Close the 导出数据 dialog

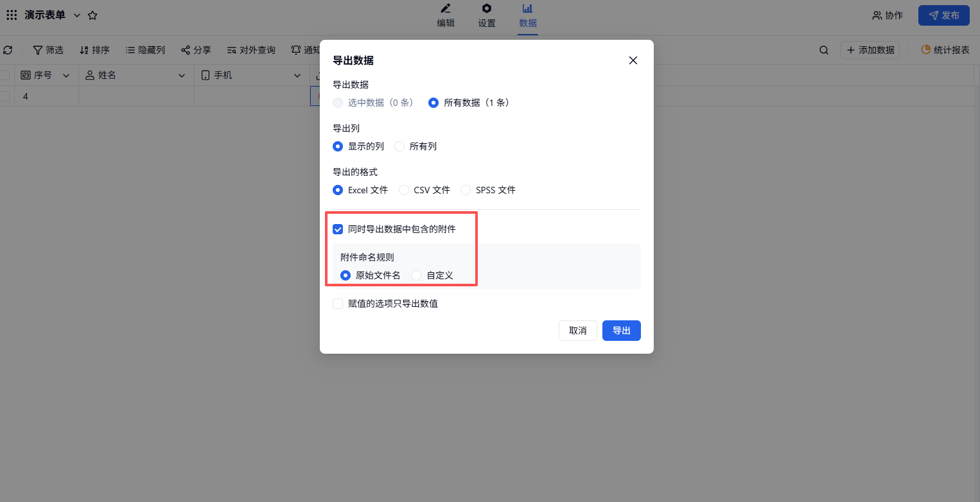(x=633, y=60)
